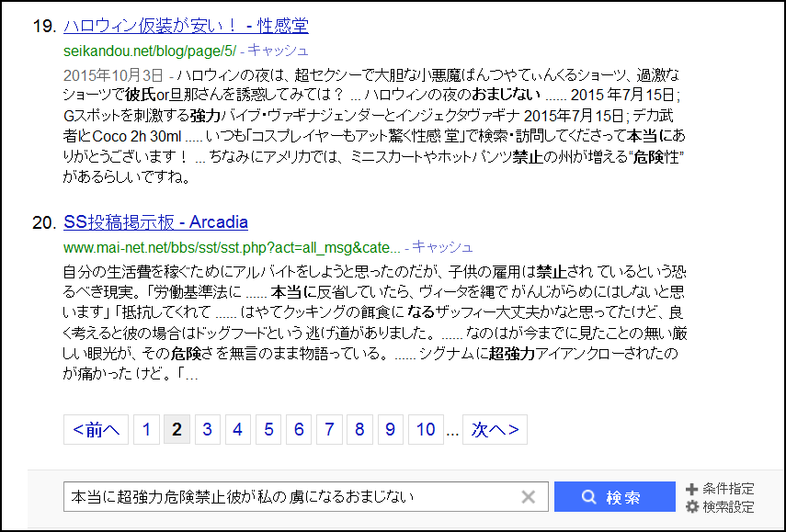Jump to results page 6
This screenshot has width=786, height=532.
298,429
